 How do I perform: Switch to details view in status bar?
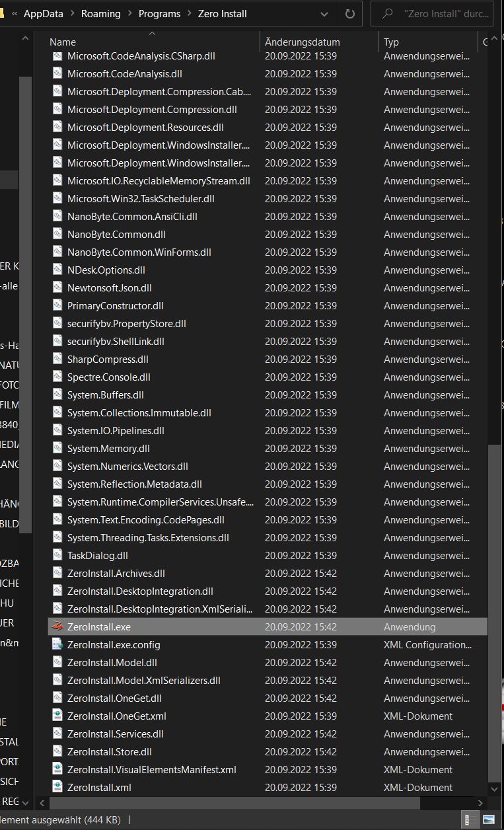471,820
